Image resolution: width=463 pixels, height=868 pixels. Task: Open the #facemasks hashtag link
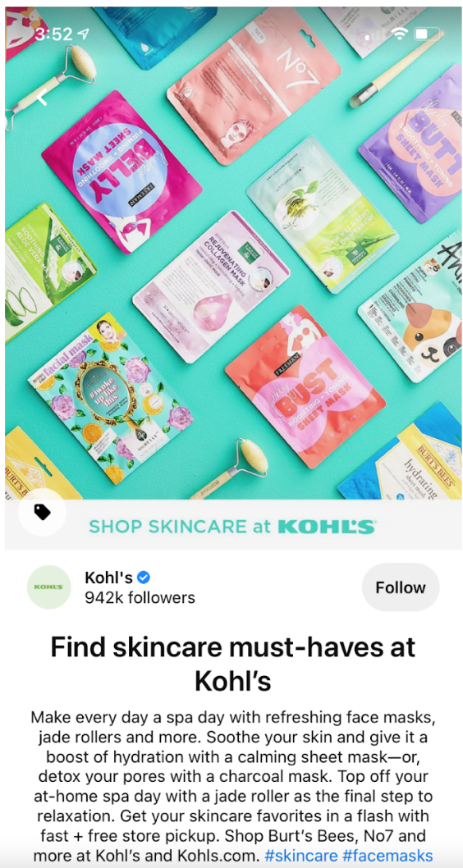pos(387,854)
